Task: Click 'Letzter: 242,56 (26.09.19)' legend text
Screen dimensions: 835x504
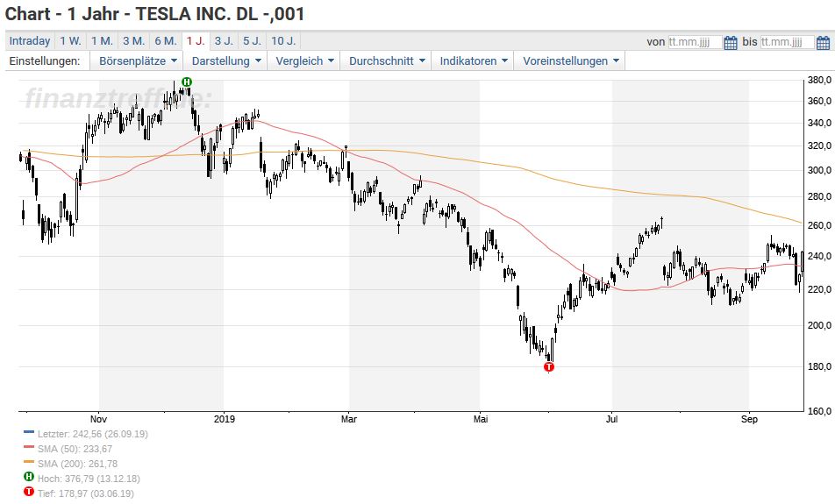Action: pyautogui.click(x=93, y=434)
